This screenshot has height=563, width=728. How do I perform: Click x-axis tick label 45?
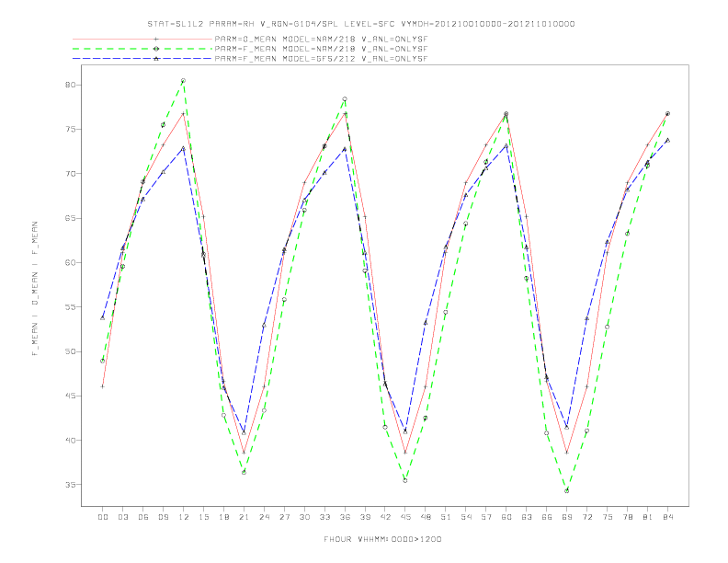click(x=405, y=517)
